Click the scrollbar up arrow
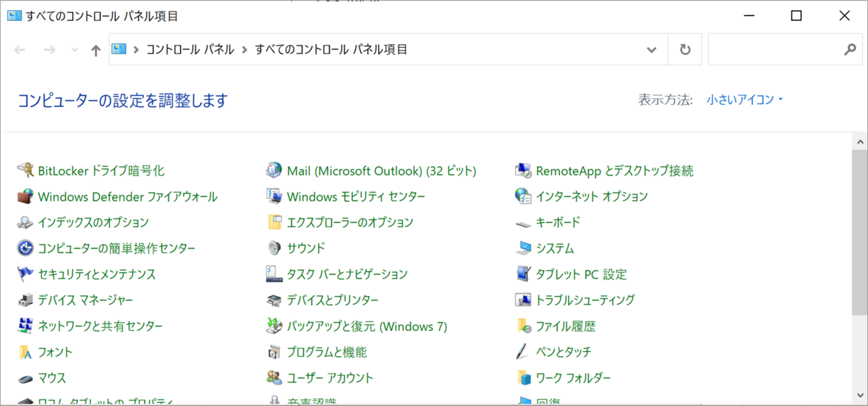868x406 pixels. (x=860, y=140)
